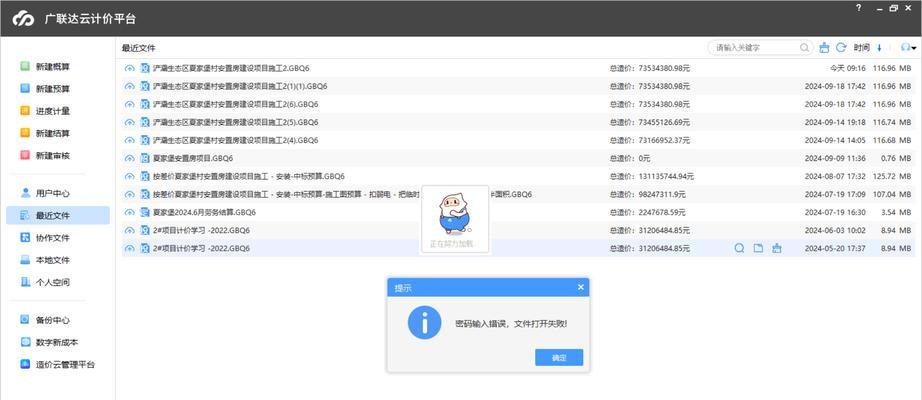Remove record broom icon in highlighted row
The height and width of the screenshot is (400, 922).
tap(777, 248)
